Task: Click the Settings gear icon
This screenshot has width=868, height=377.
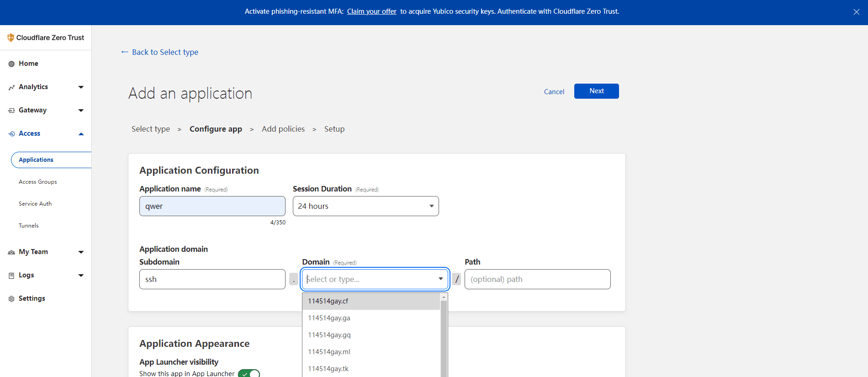Action: [11, 299]
